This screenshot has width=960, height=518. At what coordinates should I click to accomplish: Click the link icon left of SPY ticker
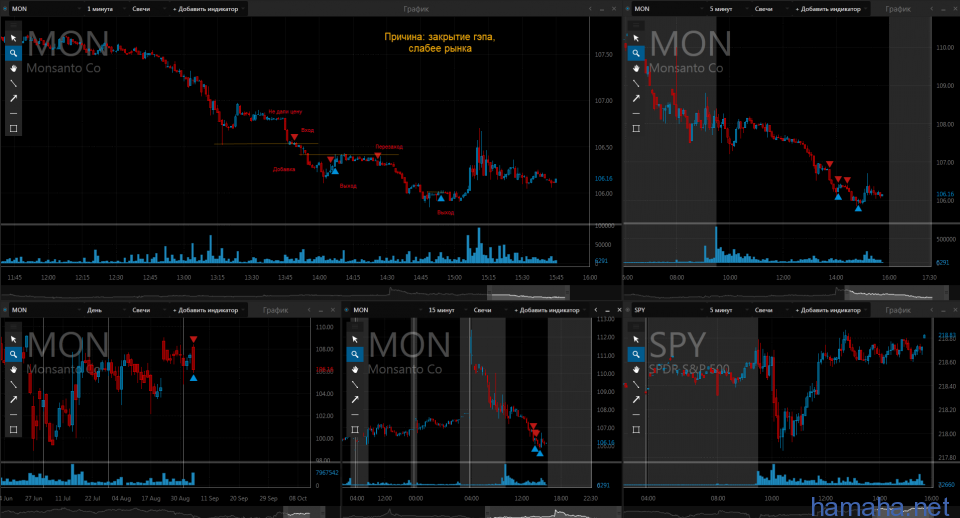pos(627,310)
